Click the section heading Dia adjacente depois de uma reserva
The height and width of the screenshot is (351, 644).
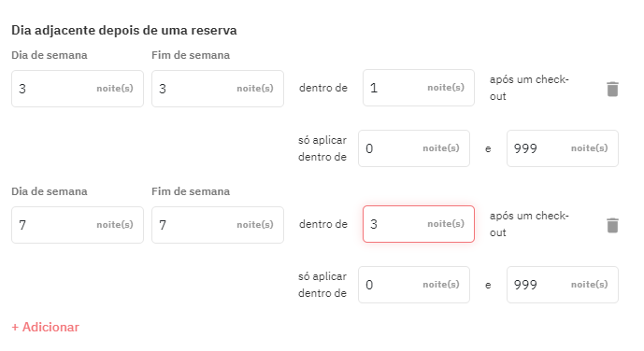(x=124, y=31)
